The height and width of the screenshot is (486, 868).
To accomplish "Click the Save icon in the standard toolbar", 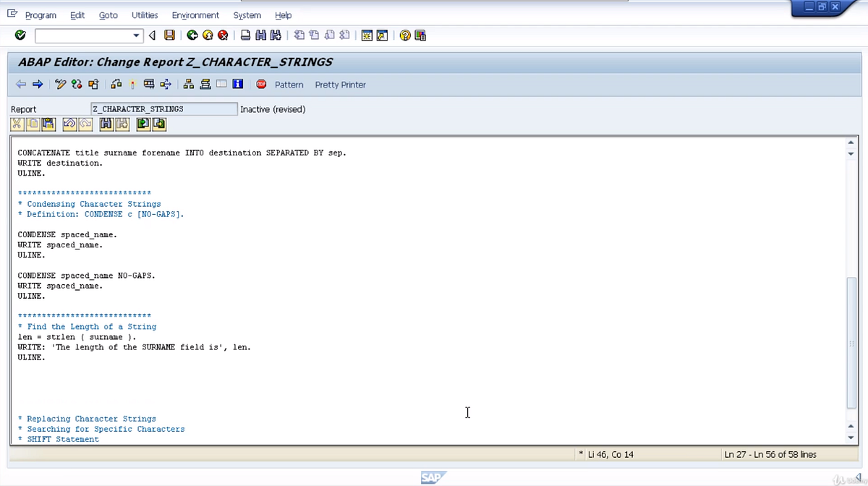I will (x=170, y=35).
